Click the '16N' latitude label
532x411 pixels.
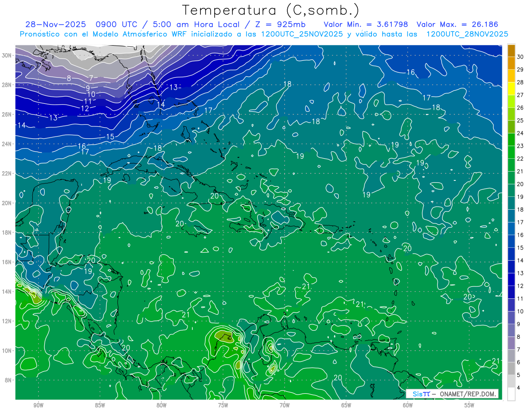point(8,262)
